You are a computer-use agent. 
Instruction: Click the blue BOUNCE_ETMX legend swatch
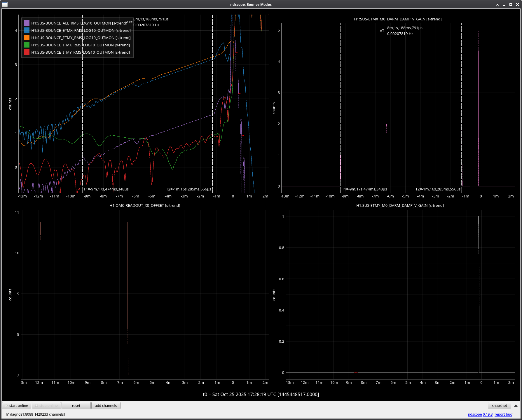(27, 30)
